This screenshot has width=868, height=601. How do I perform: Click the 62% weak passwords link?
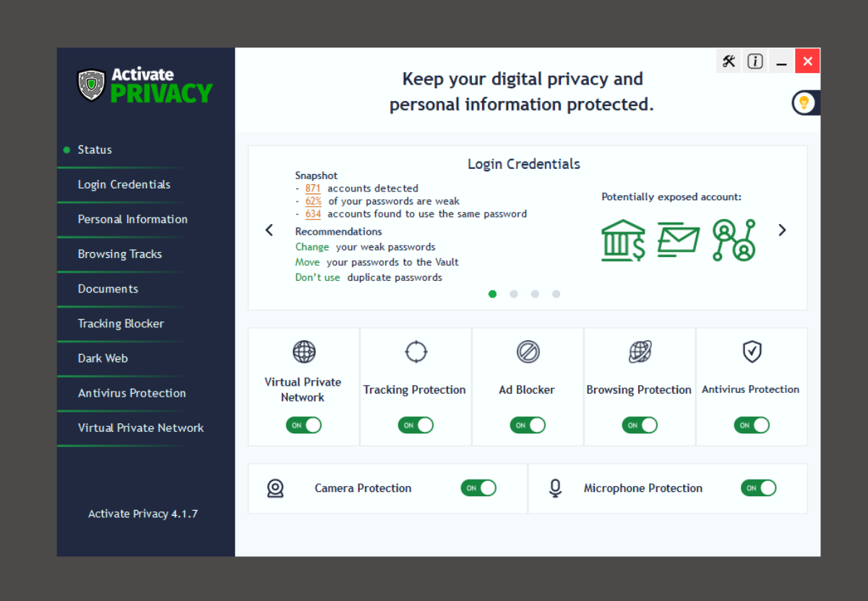(313, 202)
